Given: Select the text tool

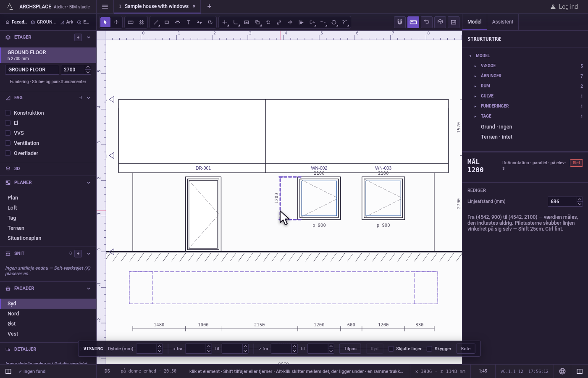Looking at the screenshot, I should [189, 22].
